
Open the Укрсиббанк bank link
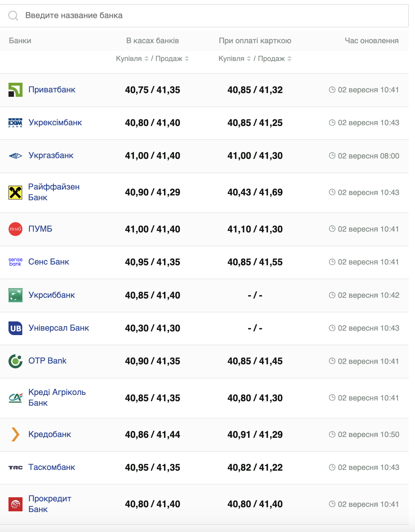click(52, 295)
